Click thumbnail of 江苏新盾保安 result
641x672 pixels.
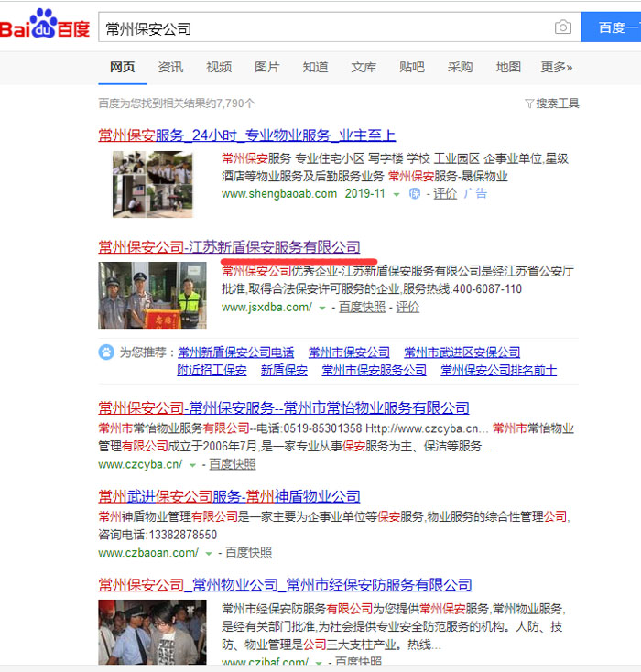click(152, 296)
